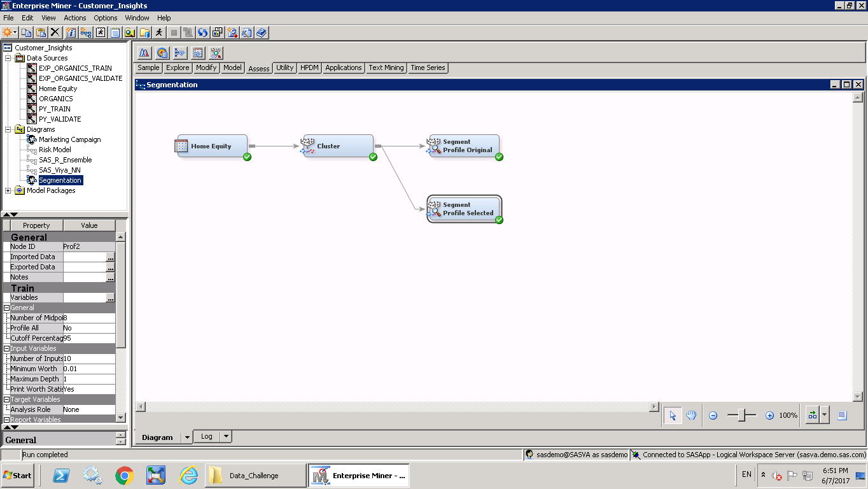Click the Copy icon on the main toolbar
Image resolution: width=868 pixels, height=489 pixels.
[x=25, y=32]
